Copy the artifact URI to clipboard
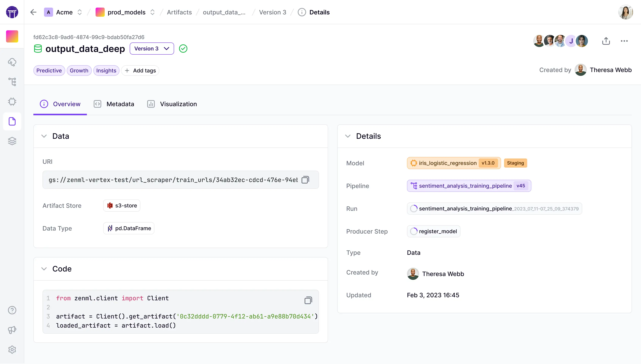 click(305, 180)
